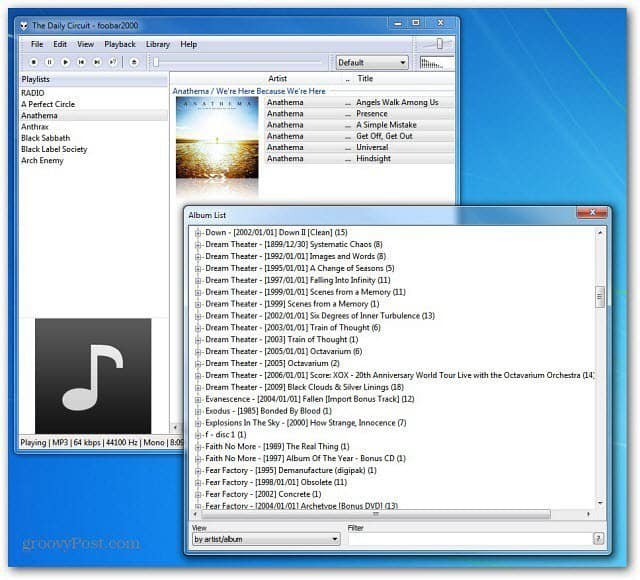This screenshot has height=580, width=640.
Task: Select Fear Factory Demanufacture (digipak)
Action: (x=291, y=471)
